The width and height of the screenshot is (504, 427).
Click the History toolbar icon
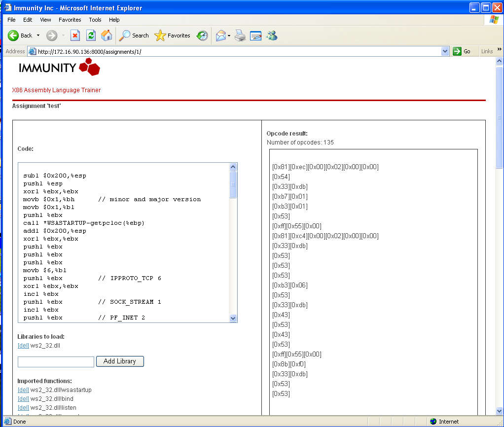click(202, 36)
